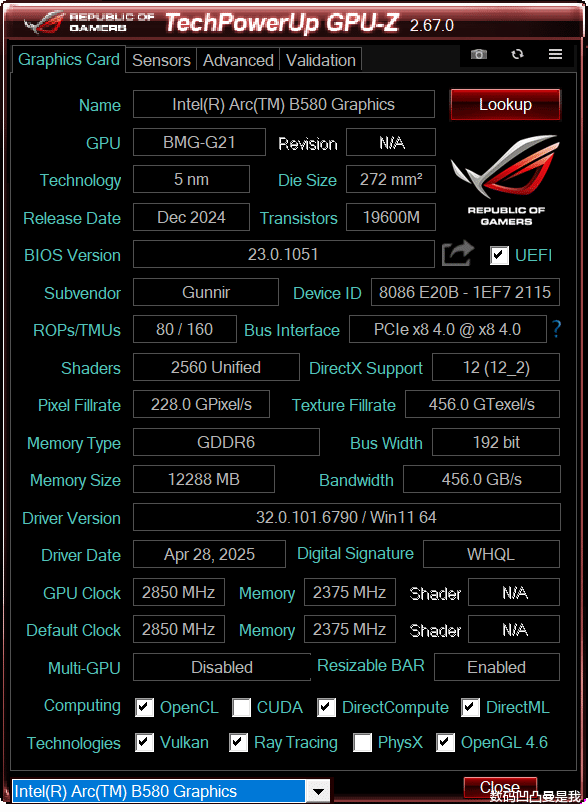Viewport: 588px width, 812px height.
Task: Click the Multi-GPU value Disabled
Action: pos(222,667)
